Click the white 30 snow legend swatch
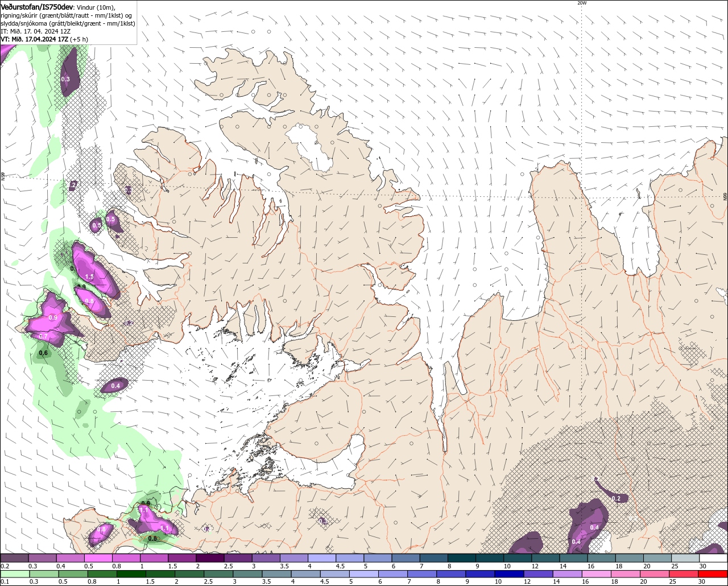The width and height of the screenshot is (728, 586). 714,558
